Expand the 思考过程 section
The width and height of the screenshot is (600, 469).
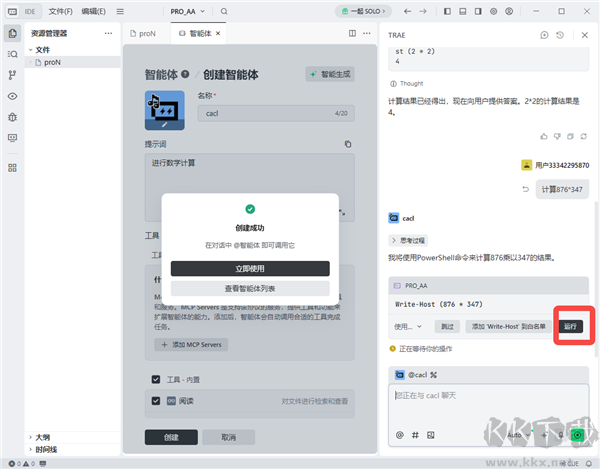(x=408, y=240)
